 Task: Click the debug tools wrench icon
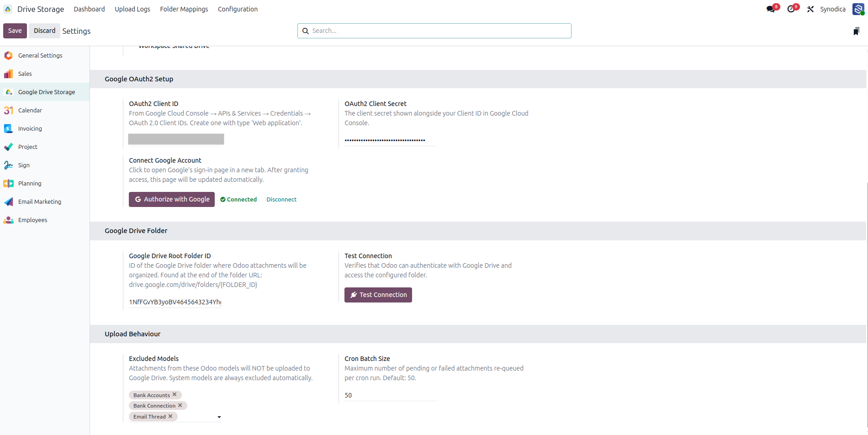[x=810, y=9]
